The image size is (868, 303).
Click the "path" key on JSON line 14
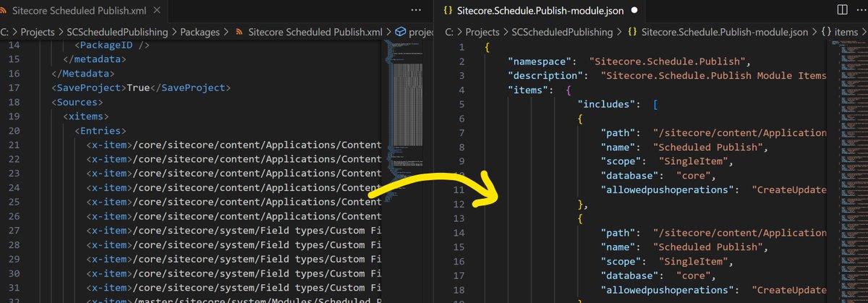(619, 232)
